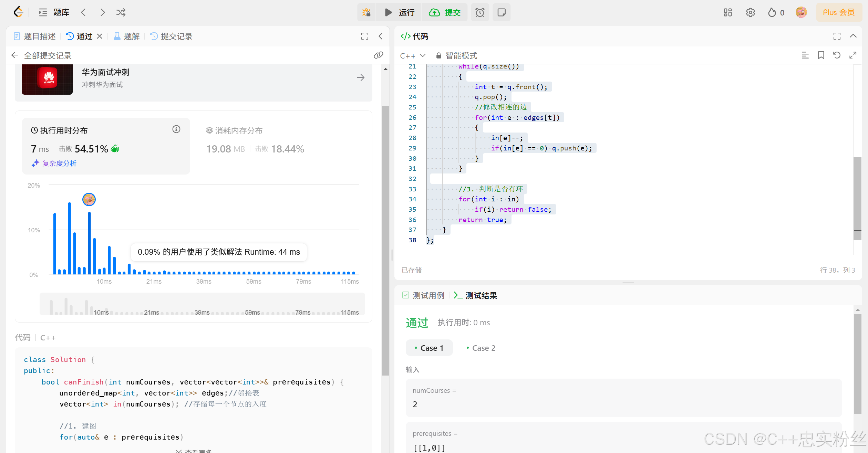
Task: Switch to 测试用例 tab
Action: tap(424, 295)
